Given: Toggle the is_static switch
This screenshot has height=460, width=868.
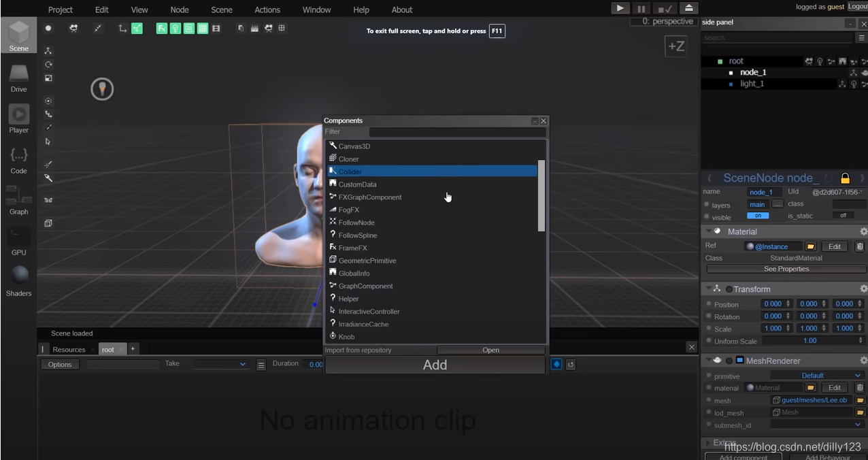Looking at the screenshot, I should (843, 215).
